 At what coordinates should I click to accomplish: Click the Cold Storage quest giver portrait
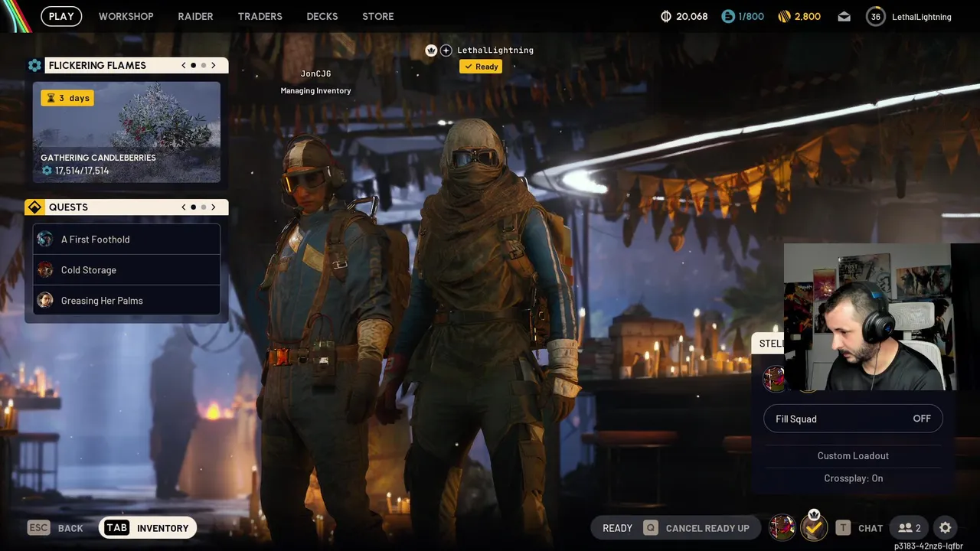tap(45, 269)
